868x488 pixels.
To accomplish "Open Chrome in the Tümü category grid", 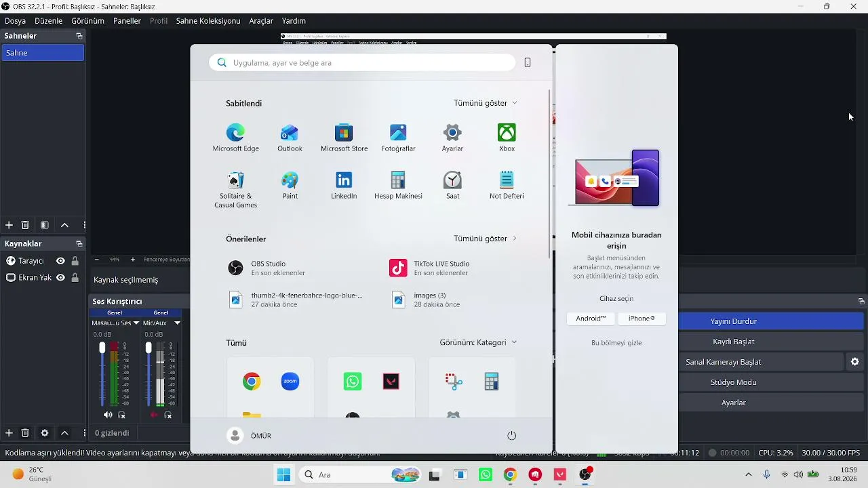I will coord(252,382).
